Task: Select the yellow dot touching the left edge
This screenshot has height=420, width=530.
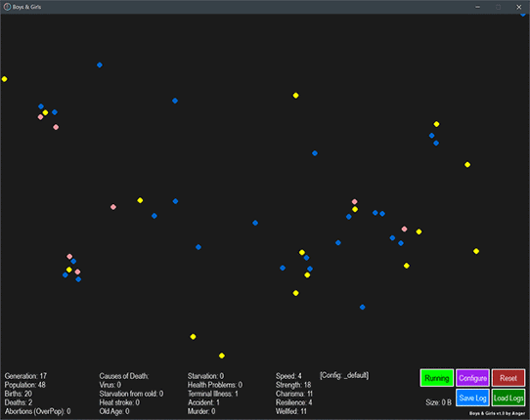Action: pos(4,79)
